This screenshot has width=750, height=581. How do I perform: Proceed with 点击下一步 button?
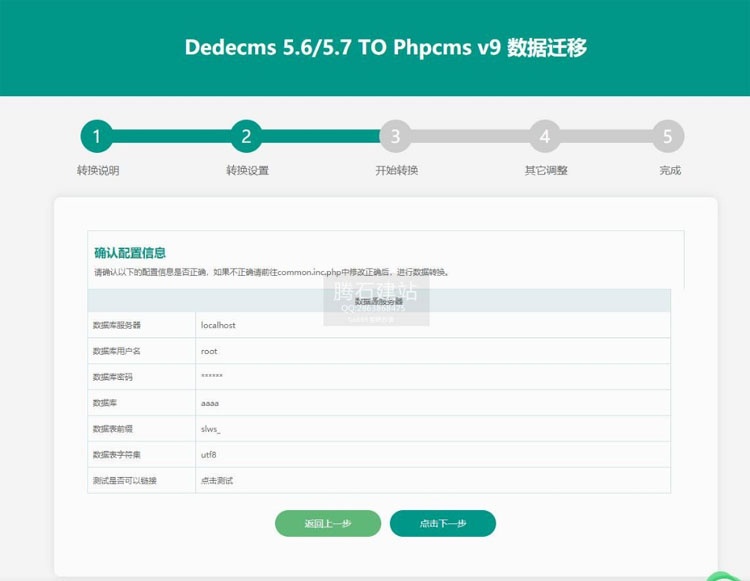click(443, 523)
